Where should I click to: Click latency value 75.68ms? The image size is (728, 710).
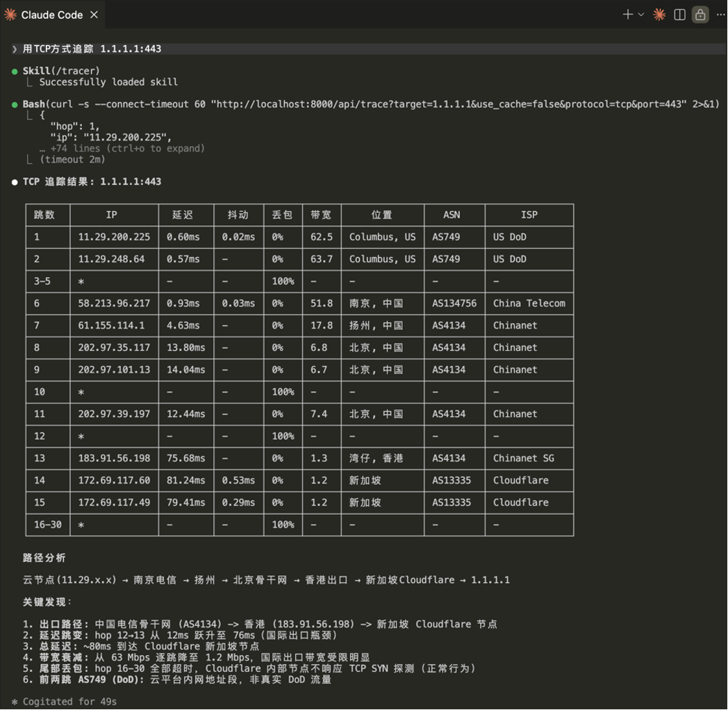[x=186, y=459]
